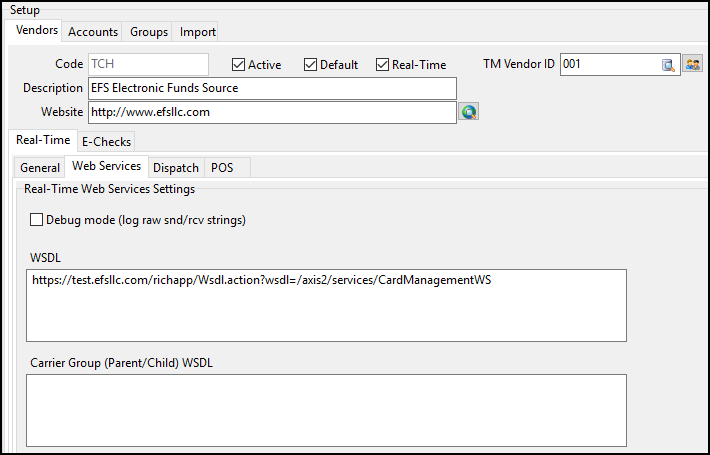This screenshot has height=455, width=710.
Task: Switch to the E-Checks tab
Action: [x=106, y=142]
